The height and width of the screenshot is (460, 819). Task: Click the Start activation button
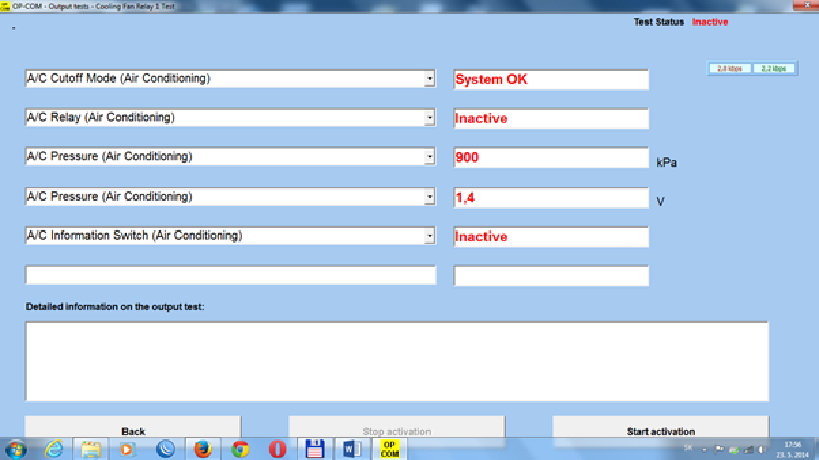[x=660, y=431]
